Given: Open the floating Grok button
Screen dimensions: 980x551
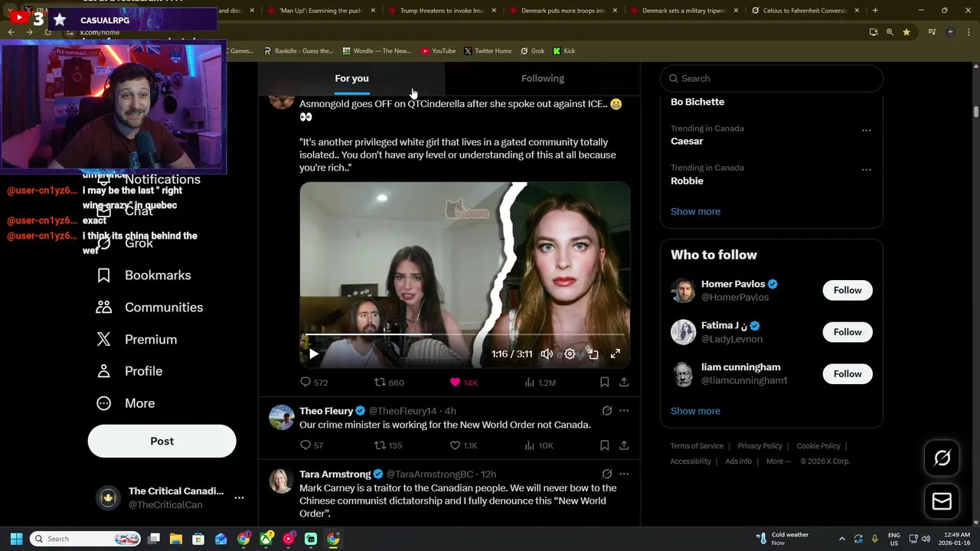Looking at the screenshot, I should click(x=942, y=458).
